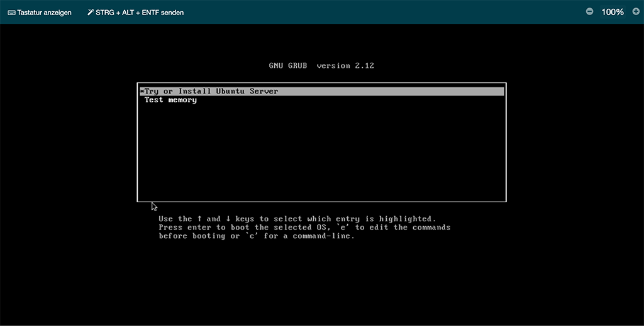
Task: Click the 'Press enter to boot' help line
Action: 304,227
